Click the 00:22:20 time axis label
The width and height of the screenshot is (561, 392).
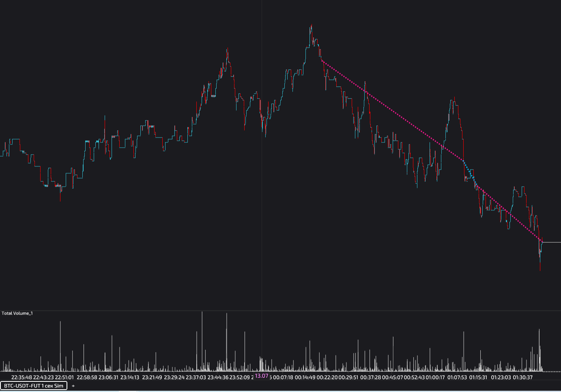(327, 377)
